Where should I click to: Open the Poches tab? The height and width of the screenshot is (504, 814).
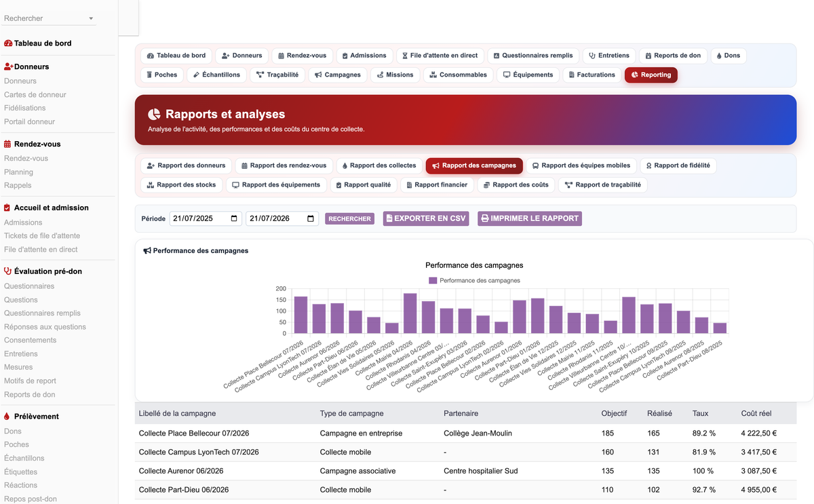162,75
